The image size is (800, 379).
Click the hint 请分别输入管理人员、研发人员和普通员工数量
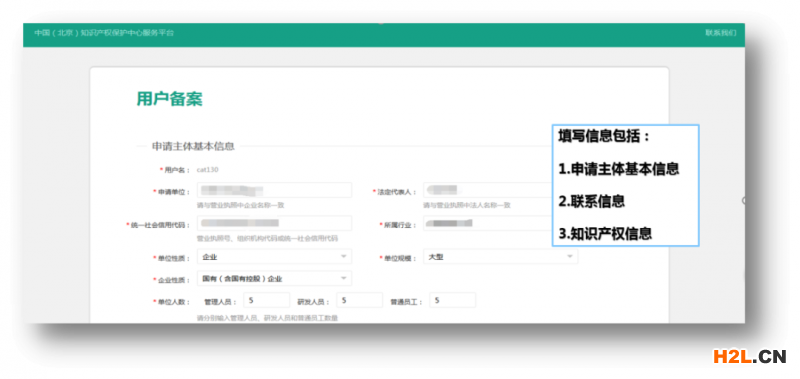(267, 318)
